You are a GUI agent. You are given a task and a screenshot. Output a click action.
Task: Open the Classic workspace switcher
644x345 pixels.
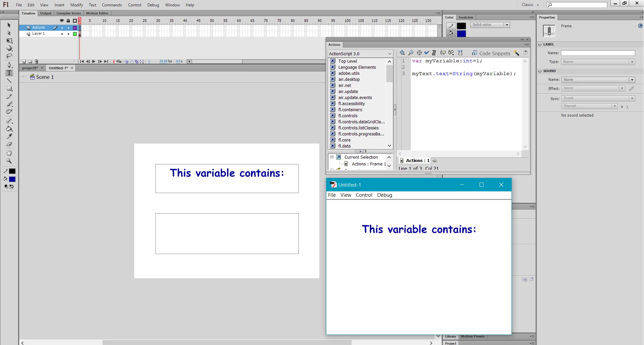point(530,5)
